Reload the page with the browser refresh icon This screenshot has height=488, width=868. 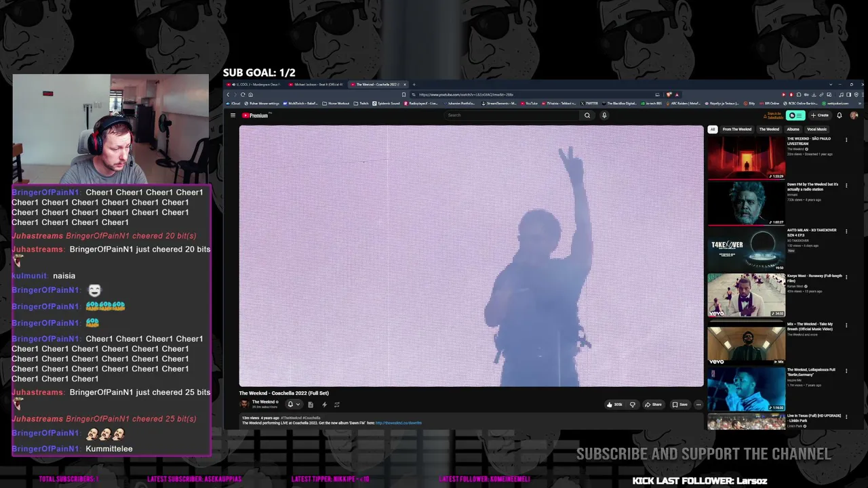pyautogui.click(x=243, y=95)
